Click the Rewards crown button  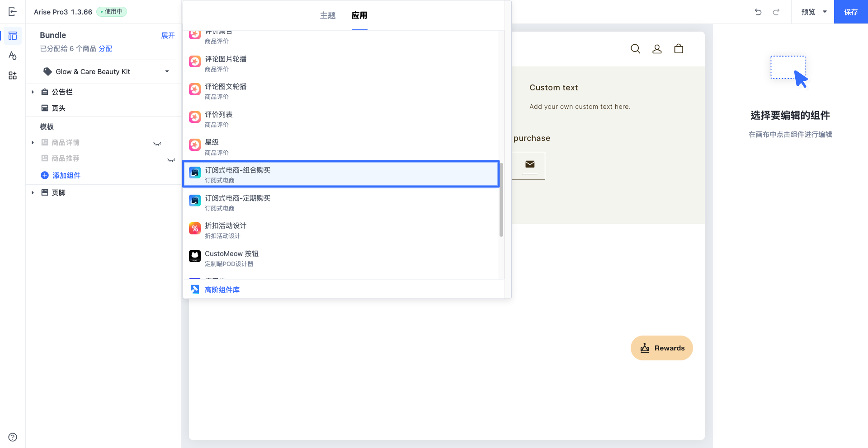pyautogui.click(x=662, y=348)
